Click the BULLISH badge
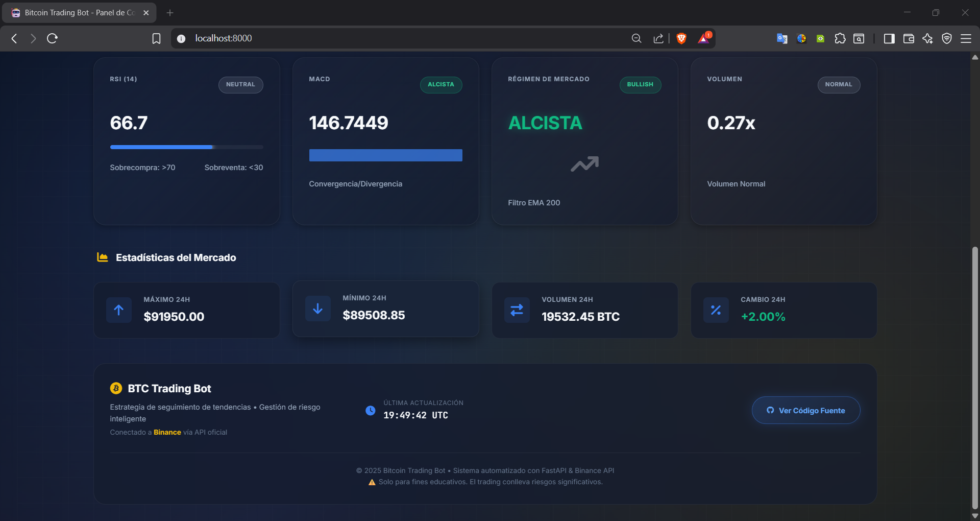This screenshot has height=521, width=980. click(640, 85)
